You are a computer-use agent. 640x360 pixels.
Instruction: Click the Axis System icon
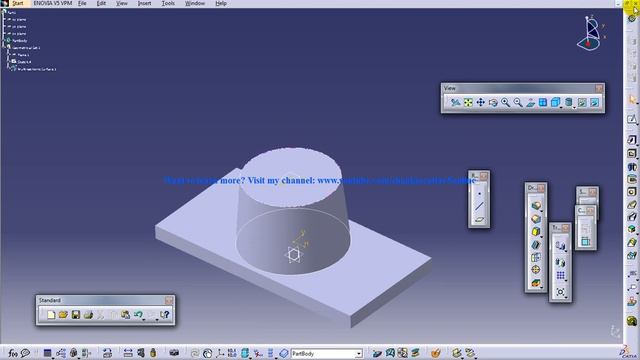click(x=220, y=353)
